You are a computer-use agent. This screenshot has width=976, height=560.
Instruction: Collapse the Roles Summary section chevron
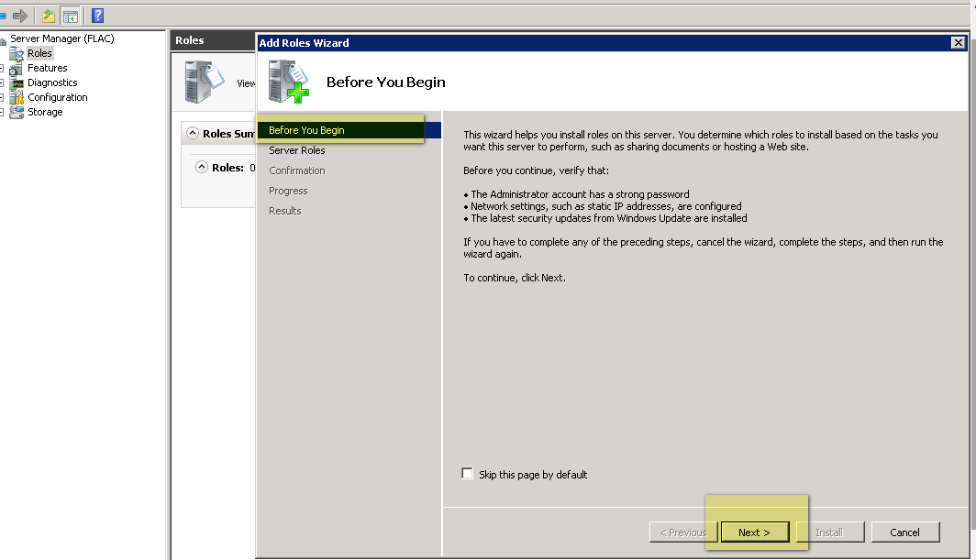[193, 133]
